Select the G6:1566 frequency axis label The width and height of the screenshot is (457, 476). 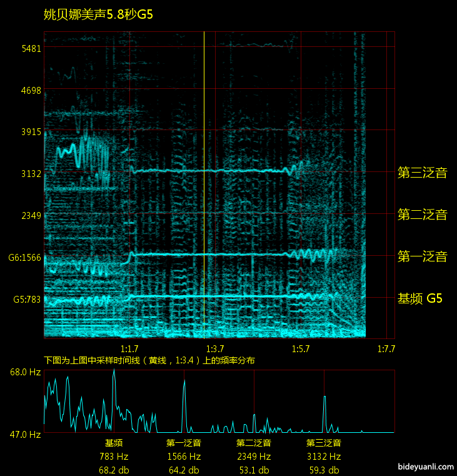24,257
